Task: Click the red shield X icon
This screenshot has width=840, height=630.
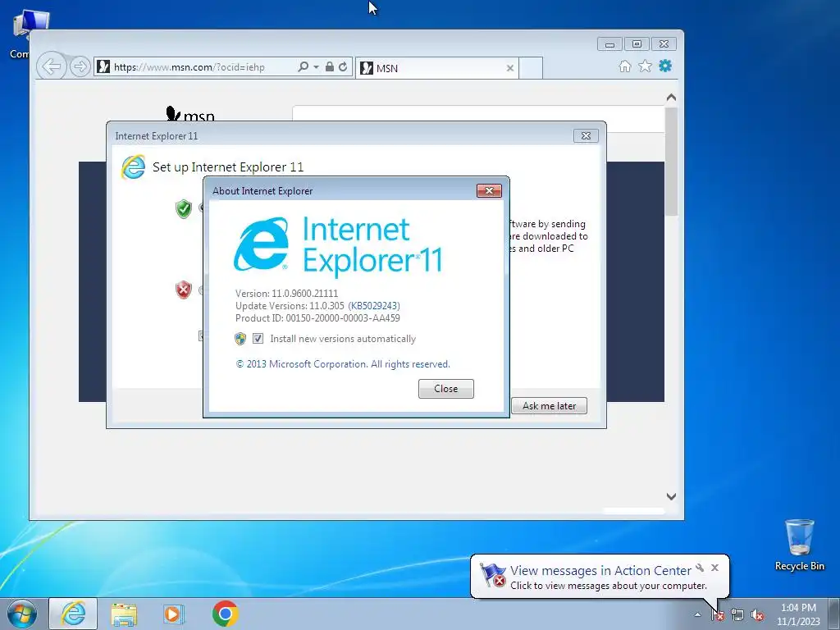Action: coord(183,290)
